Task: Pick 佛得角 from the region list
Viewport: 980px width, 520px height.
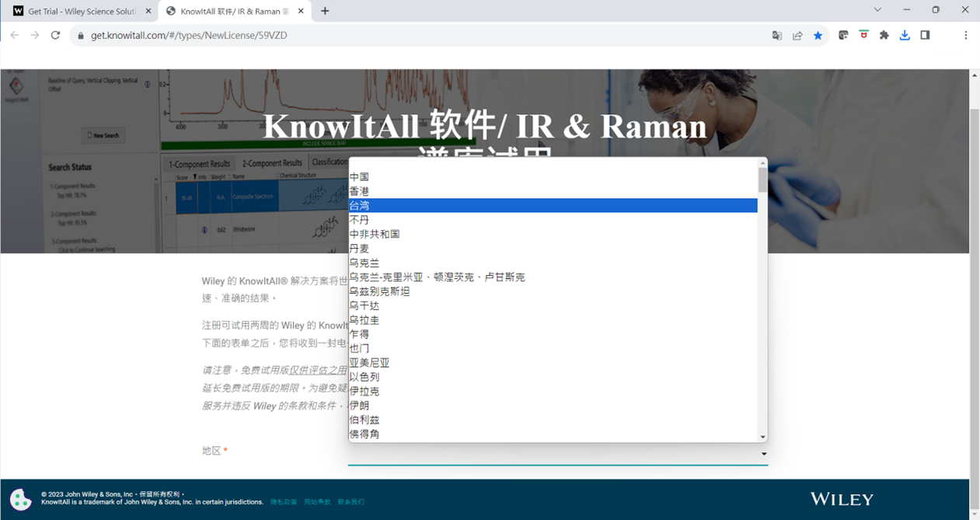Action: click(x=553, y=434)
